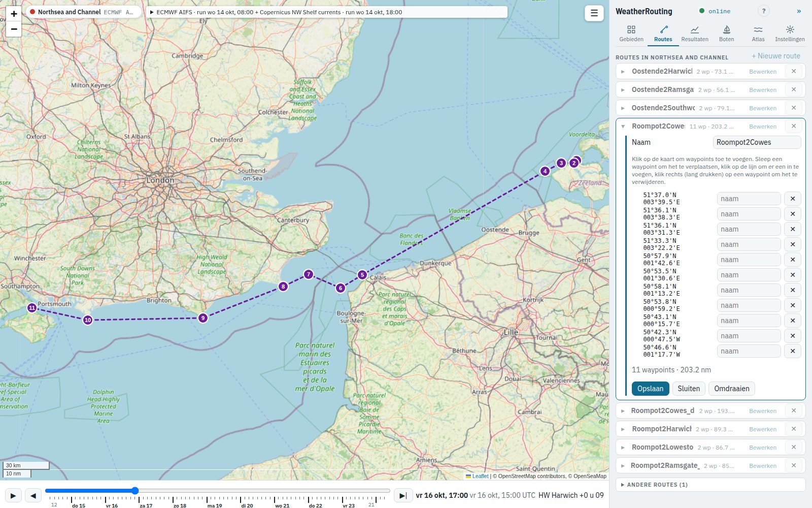Remove waypoint 50°46.6'N 001°17.7'W

792,351
